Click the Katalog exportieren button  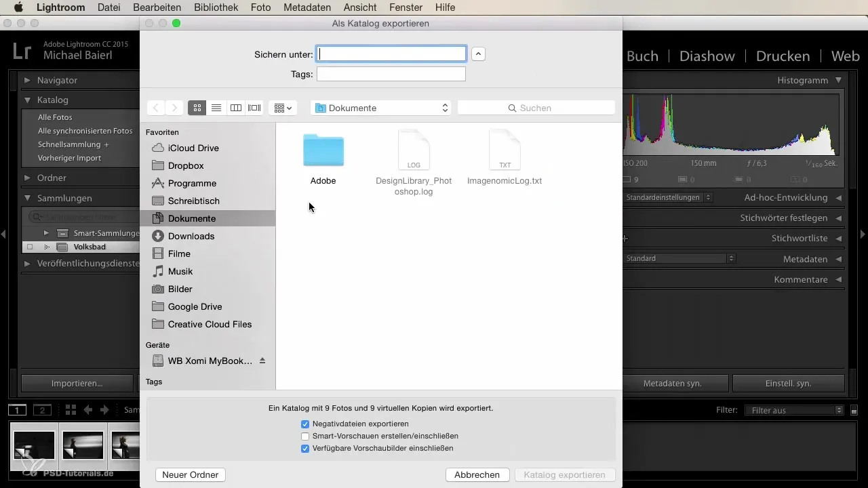click(x=565, y=475)
